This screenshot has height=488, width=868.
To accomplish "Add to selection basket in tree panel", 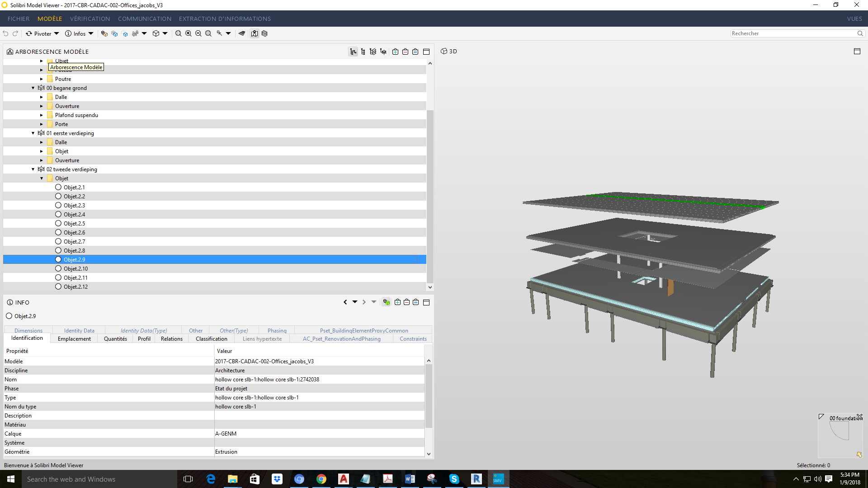I will click(x=395, y=52).
